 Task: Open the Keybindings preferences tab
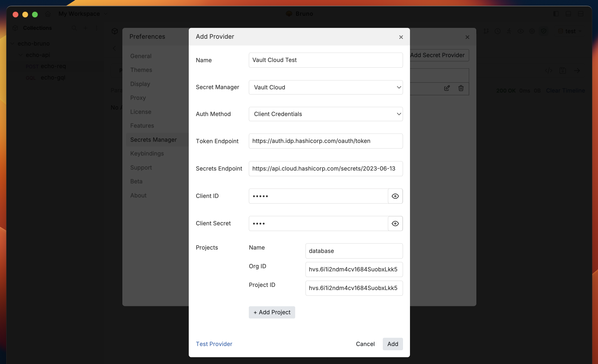(x=147, y=154)
